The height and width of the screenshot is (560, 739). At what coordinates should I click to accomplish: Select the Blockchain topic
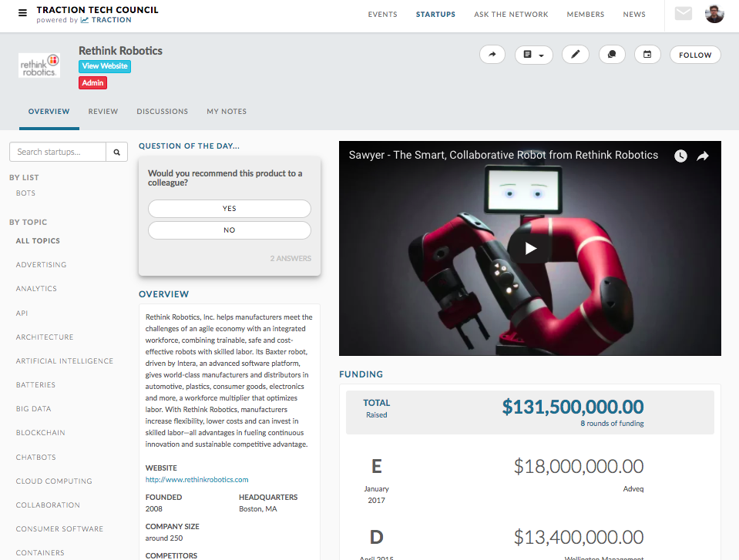click(x=41, y=433)
